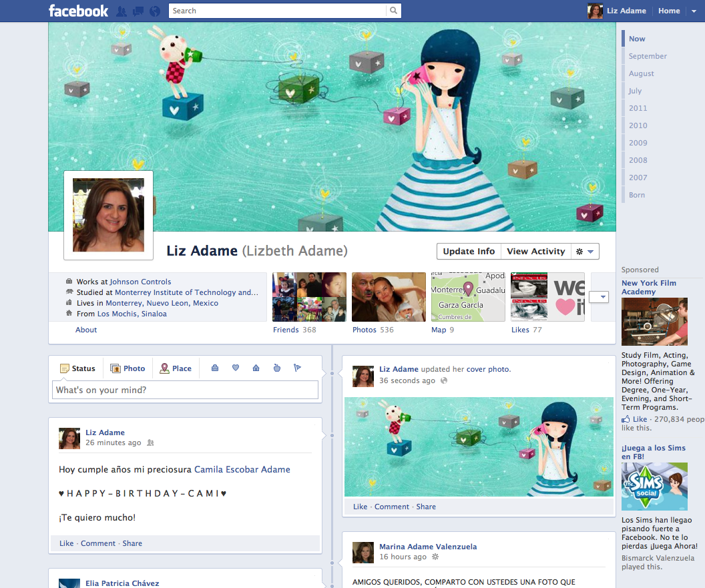705x588 pixels.
Task: Select the Work and Education briefcase icon
Action: click(214, 368)
